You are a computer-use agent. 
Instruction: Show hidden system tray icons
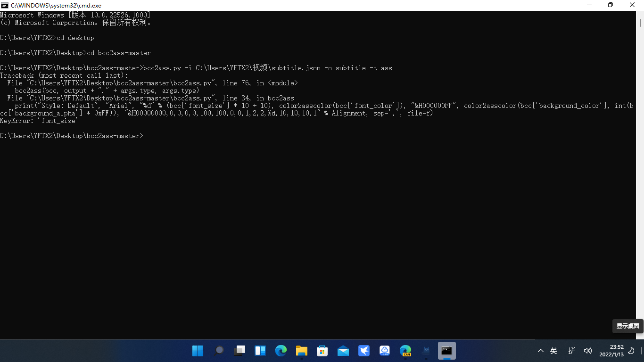tap(541, 351)
